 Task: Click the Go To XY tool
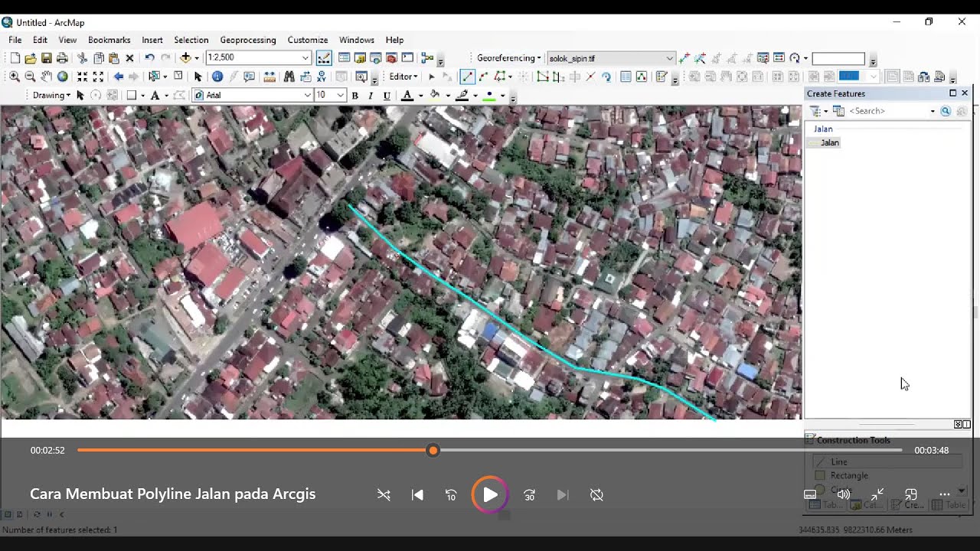(321, 77)
